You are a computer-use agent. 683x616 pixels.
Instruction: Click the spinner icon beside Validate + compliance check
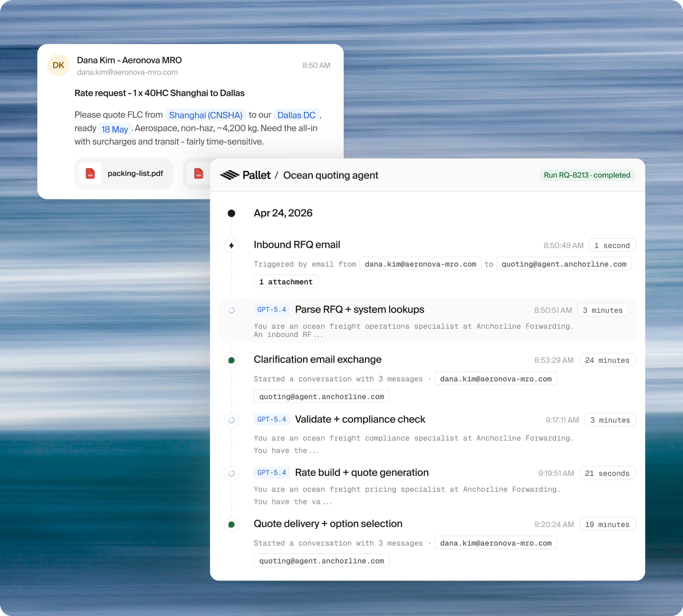[232, 420]
